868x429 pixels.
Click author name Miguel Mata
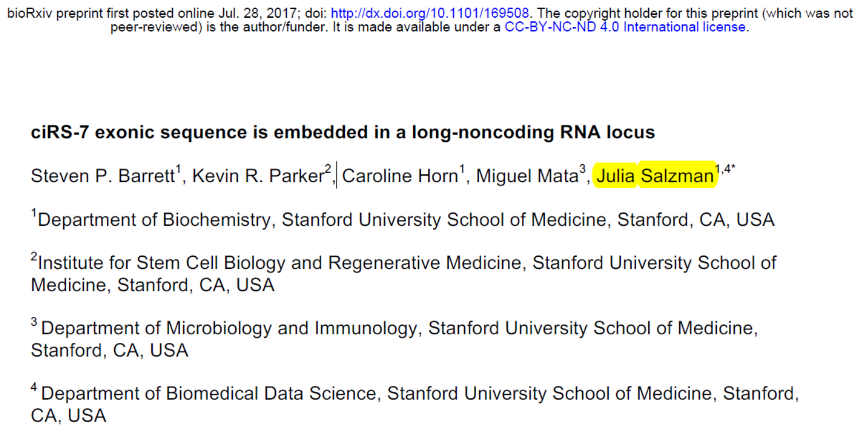[527, 176]
